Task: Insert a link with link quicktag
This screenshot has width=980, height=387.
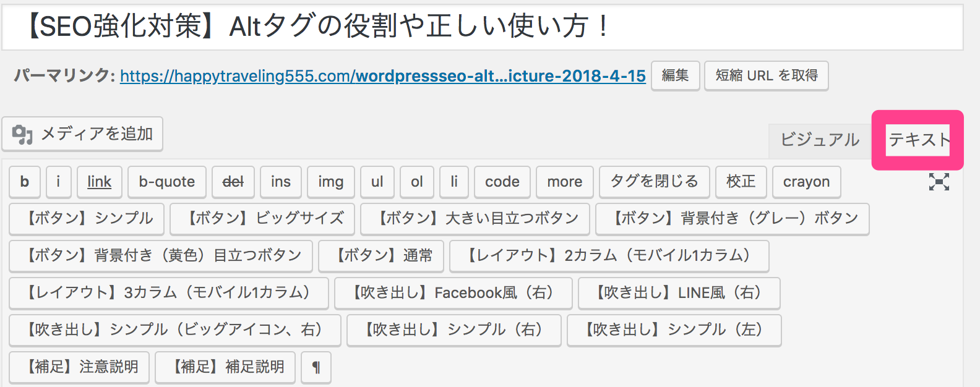Action: 100,182
